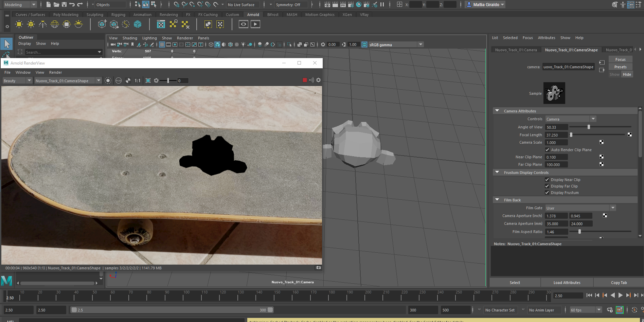The width and height of the screenshot is (644, 322).
Task: Click the Load Attributes button
Action: pos(567,282)
